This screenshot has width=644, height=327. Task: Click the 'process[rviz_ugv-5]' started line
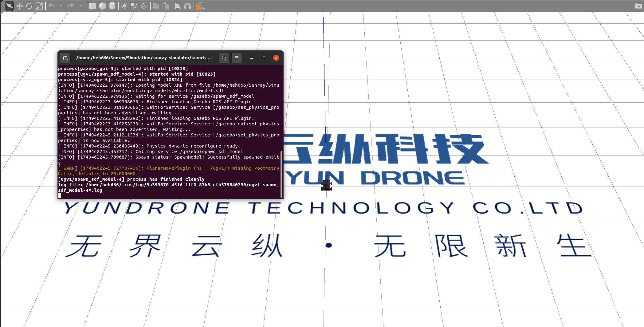(120, 80)
